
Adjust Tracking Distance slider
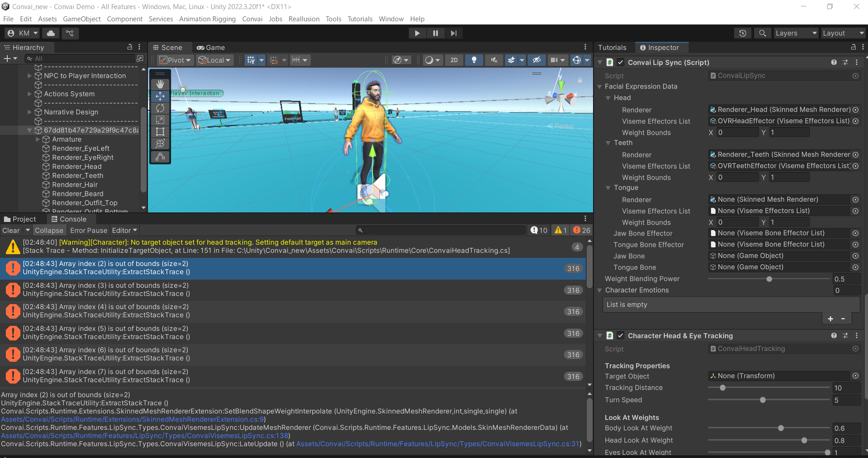point(769,388)
